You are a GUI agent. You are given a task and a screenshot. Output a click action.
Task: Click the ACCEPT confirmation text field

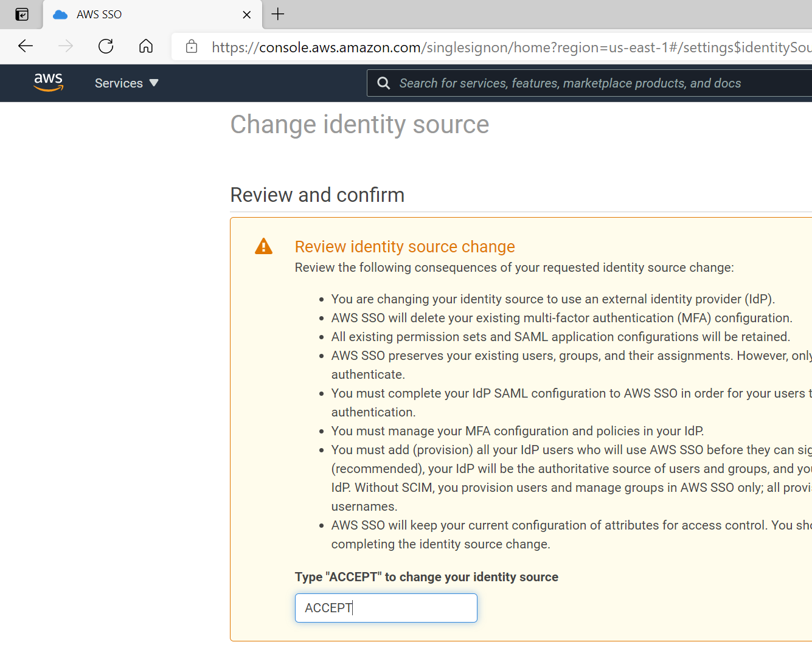386,608
